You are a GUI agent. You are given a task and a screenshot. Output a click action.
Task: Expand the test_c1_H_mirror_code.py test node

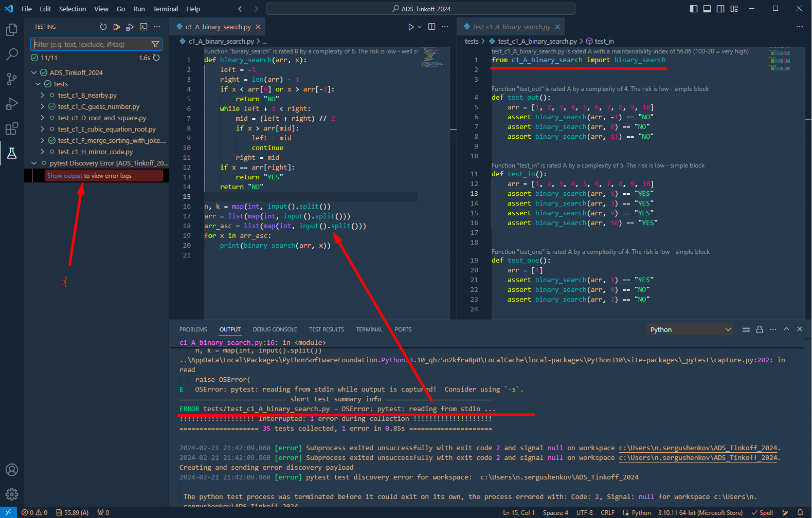tap(42, 152)
